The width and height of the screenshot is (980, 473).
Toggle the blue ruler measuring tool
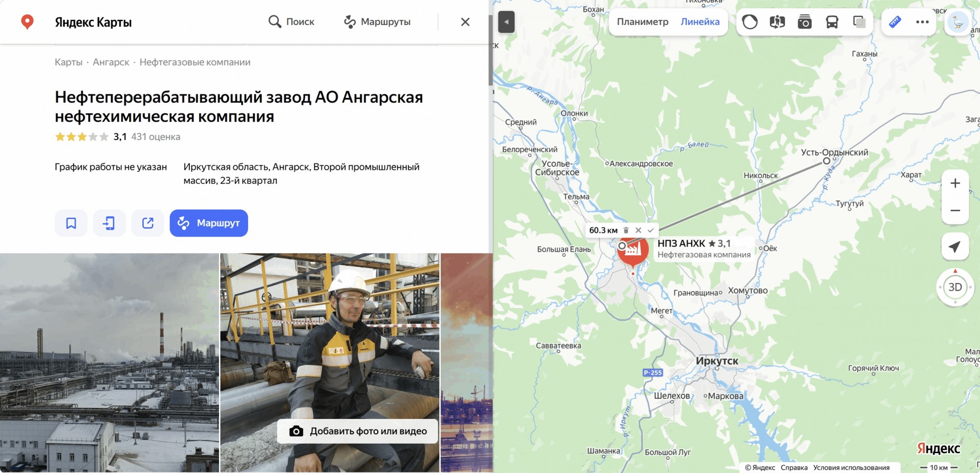tap(895, 22)
